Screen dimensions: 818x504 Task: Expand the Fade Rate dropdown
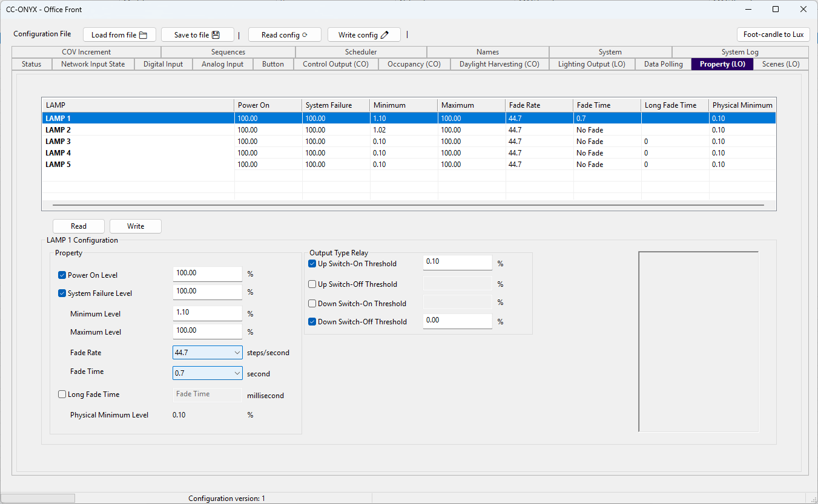click(208, 352)
